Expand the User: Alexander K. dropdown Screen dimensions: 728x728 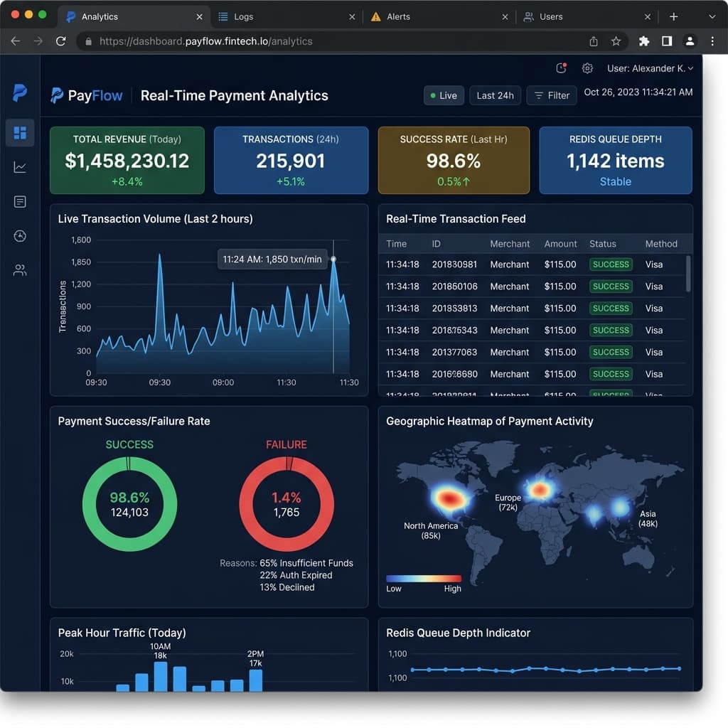[x=650, y=69]
